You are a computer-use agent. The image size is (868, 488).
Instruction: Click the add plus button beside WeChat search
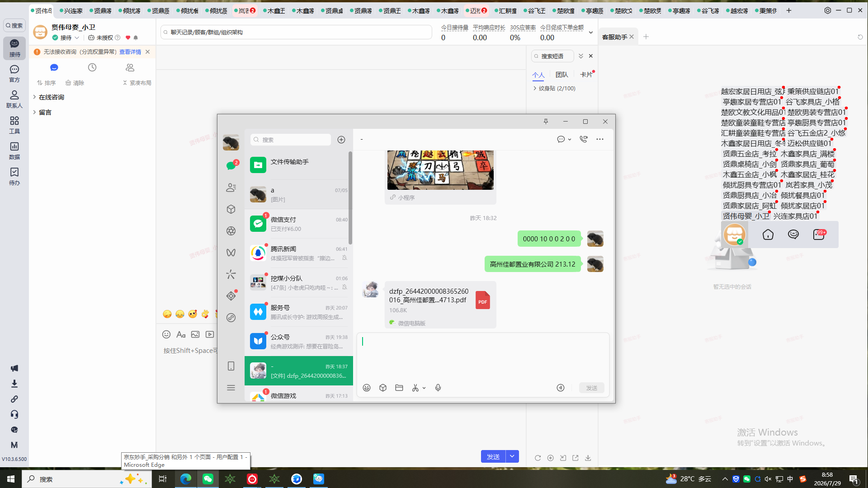341,140
